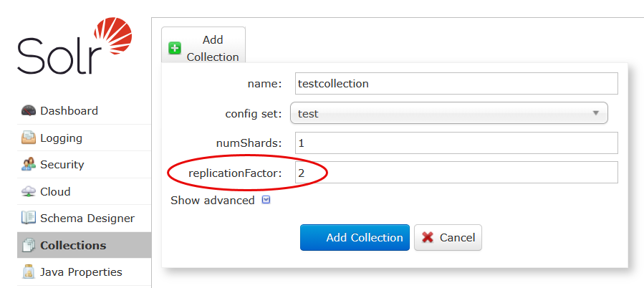
Task: Click the Cloud sidebar icon
Action: pos(29,192)
